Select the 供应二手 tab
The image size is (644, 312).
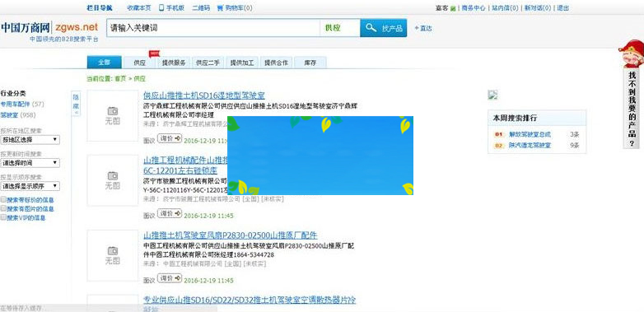click(208, 63)
